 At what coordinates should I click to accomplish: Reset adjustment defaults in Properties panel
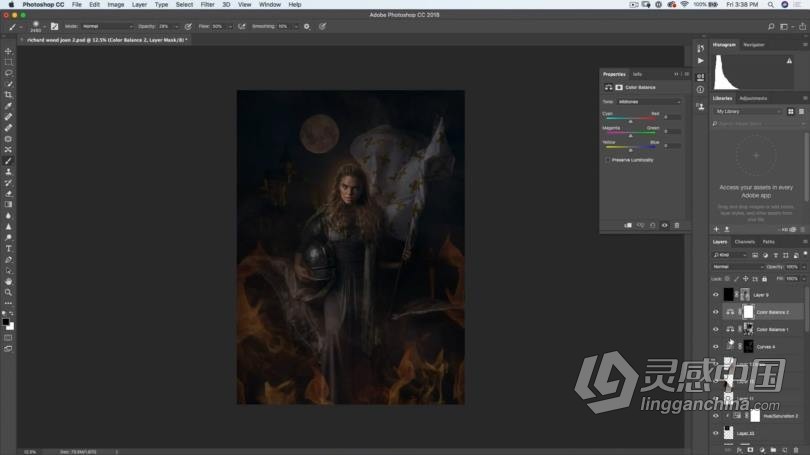pyautogui.click(x=652, y=225)
